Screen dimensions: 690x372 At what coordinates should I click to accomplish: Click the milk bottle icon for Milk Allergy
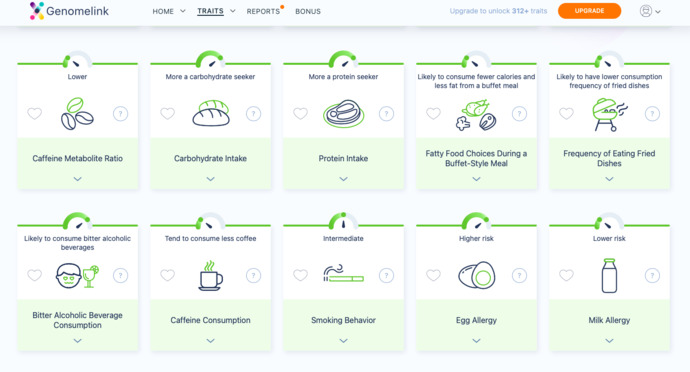(x=609, y=276)
